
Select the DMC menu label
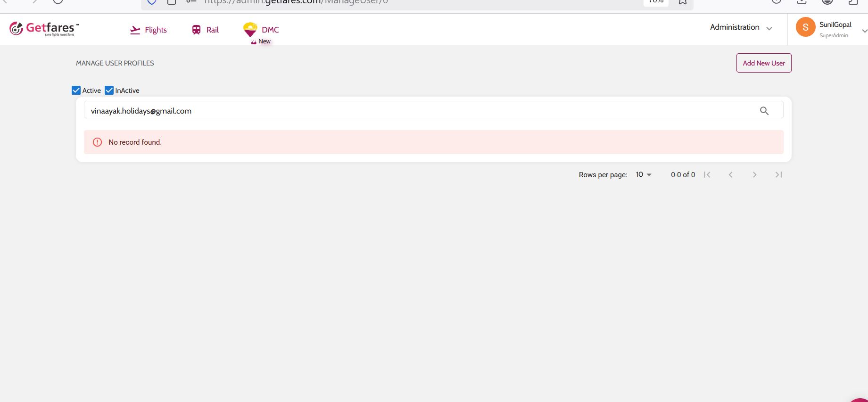tap(270, 30)
